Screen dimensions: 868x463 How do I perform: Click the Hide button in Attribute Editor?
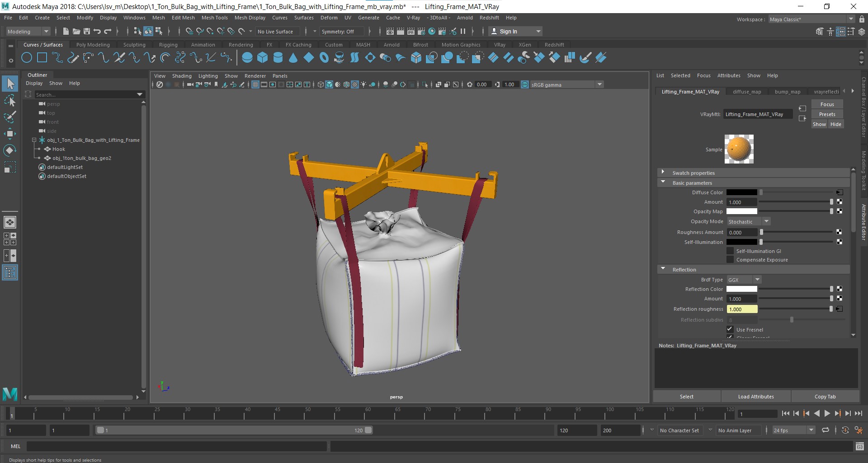tap(836, 124)
